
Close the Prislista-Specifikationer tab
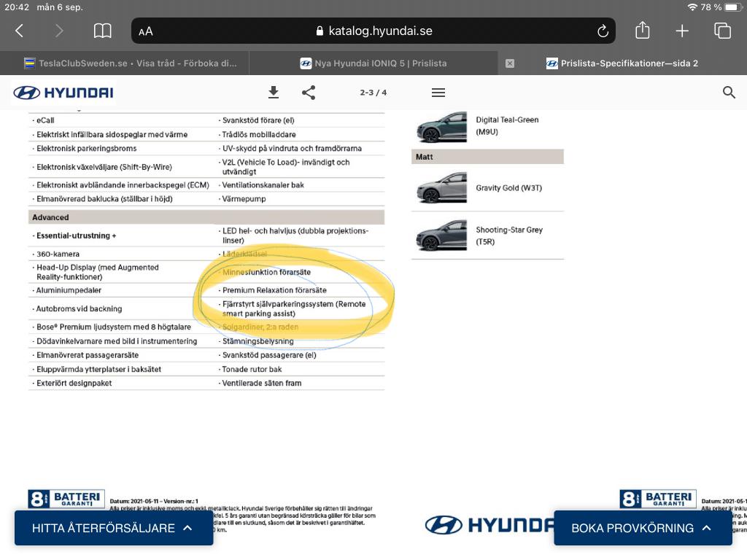510,63
